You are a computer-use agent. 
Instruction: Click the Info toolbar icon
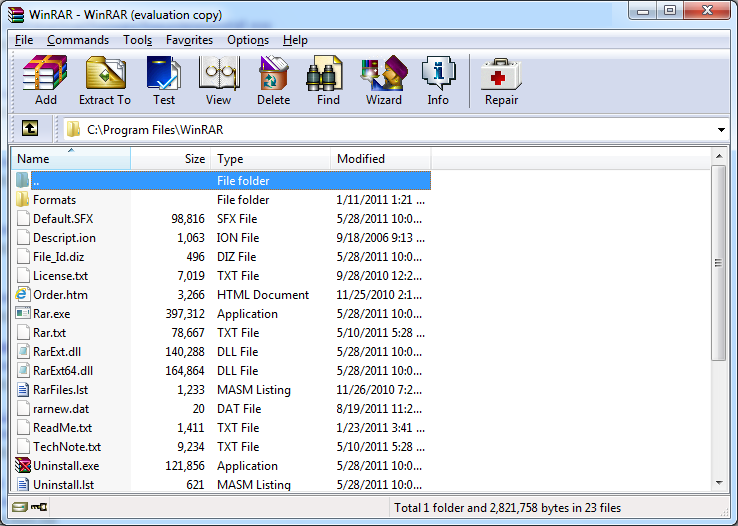tap(439, 73)
